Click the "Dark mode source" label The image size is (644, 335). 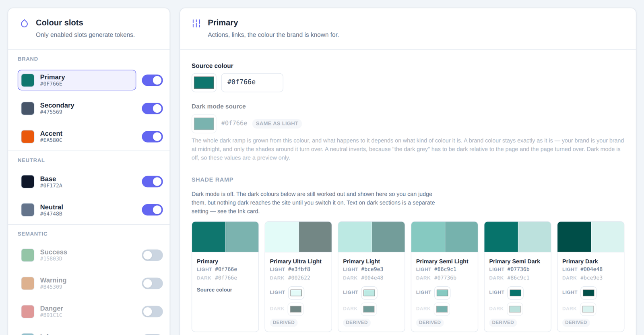click(219, 107)
